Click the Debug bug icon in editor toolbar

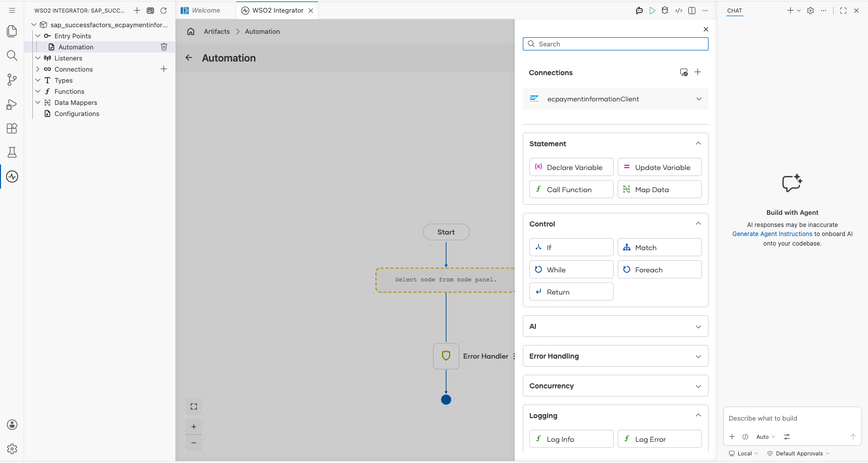coord(665,11)
